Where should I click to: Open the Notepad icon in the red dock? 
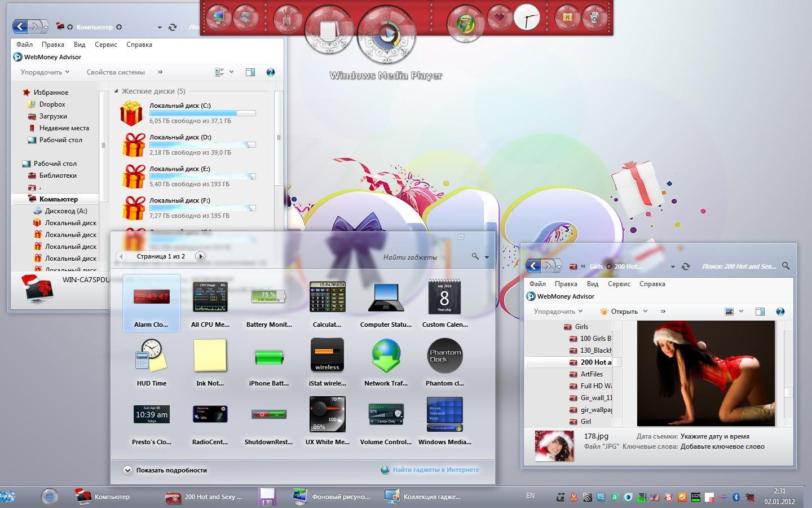[328, 30]
